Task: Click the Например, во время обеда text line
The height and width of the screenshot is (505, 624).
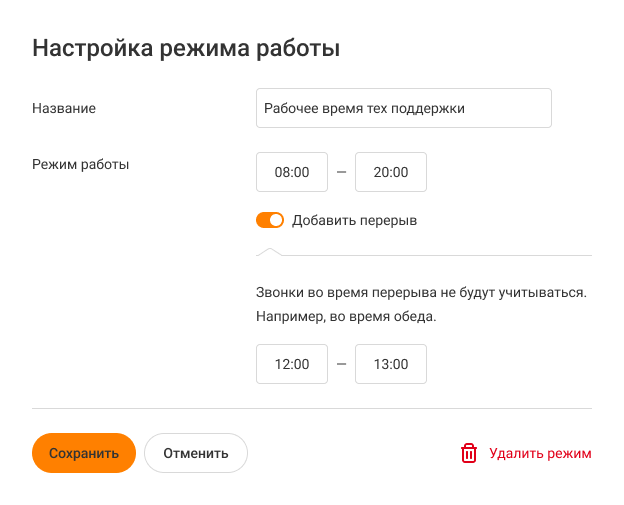Action: click(347, 318)
